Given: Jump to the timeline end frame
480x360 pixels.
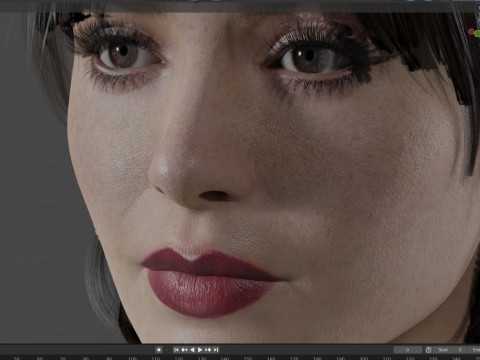Looking at the screenshot, I should point(216,350).
